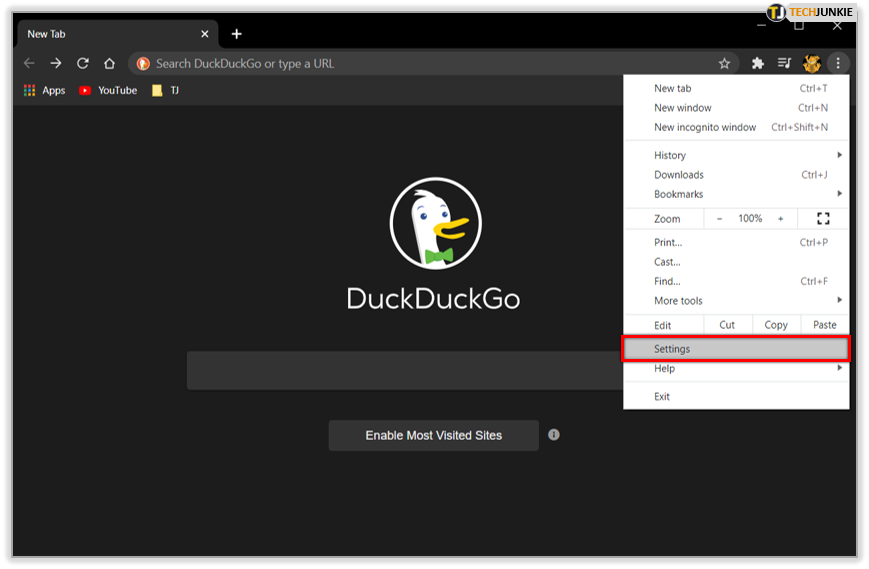Open the YouTube bookmark
Viewport: 869px width, 569px height.
coord(108,90)
